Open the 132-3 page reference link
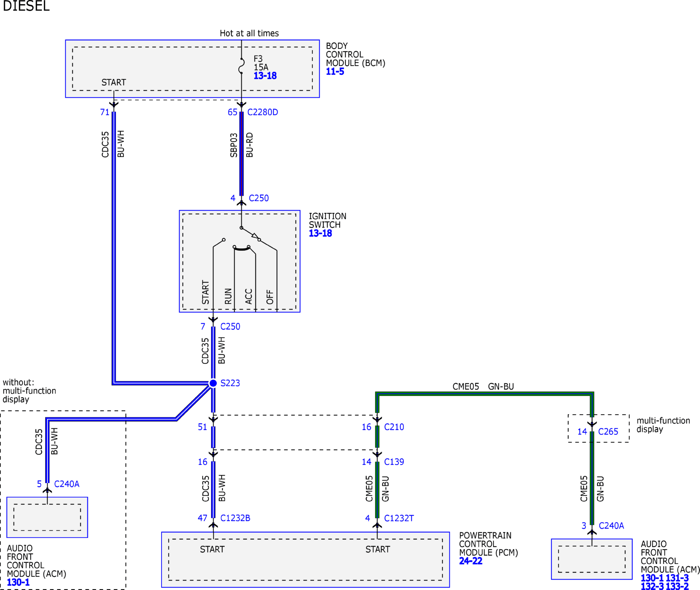This screenshot has width=700, height=590. tap(652, 586)
